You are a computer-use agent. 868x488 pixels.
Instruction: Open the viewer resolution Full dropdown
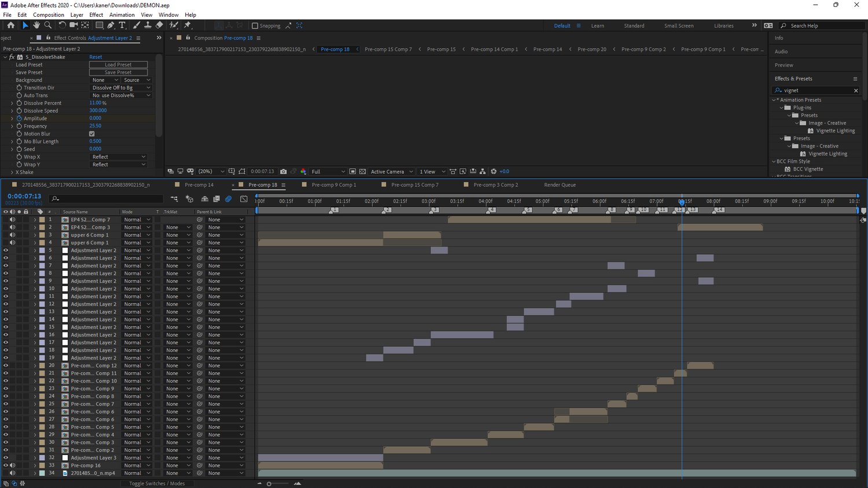pyautogui.click(x=328, y=171)
